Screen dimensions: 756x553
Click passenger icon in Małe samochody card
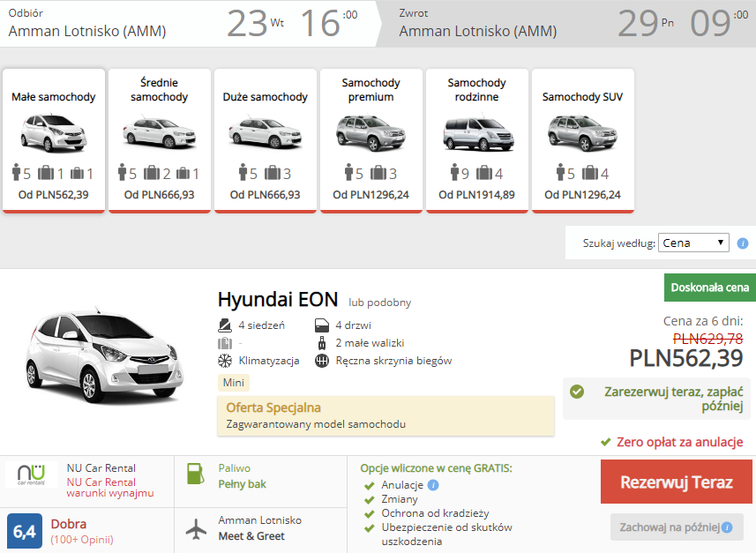(x=16, y=172)
